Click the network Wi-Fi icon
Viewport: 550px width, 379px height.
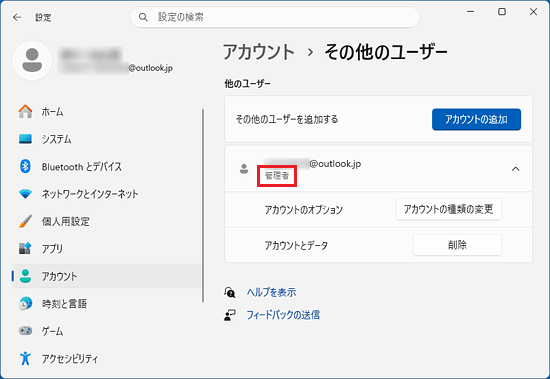click(25, 194)
